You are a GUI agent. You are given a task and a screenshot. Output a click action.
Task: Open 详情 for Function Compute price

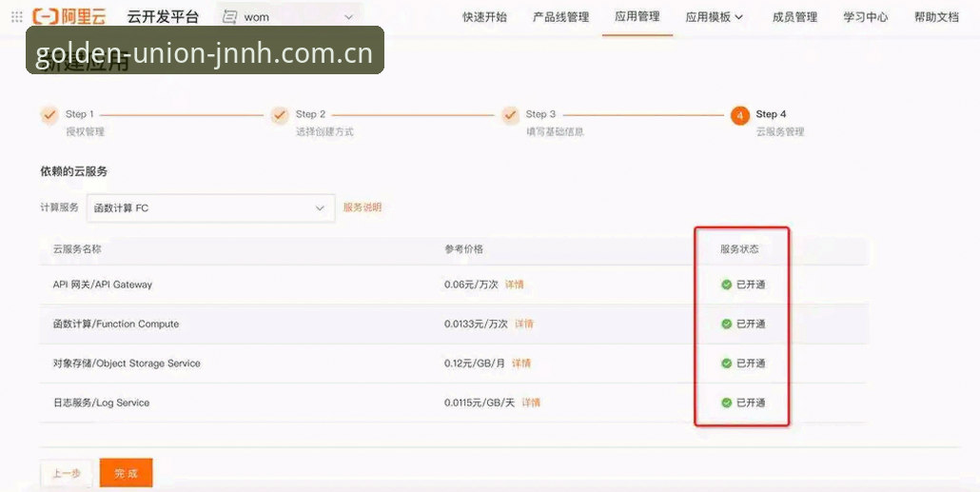[x=523, y=324]
